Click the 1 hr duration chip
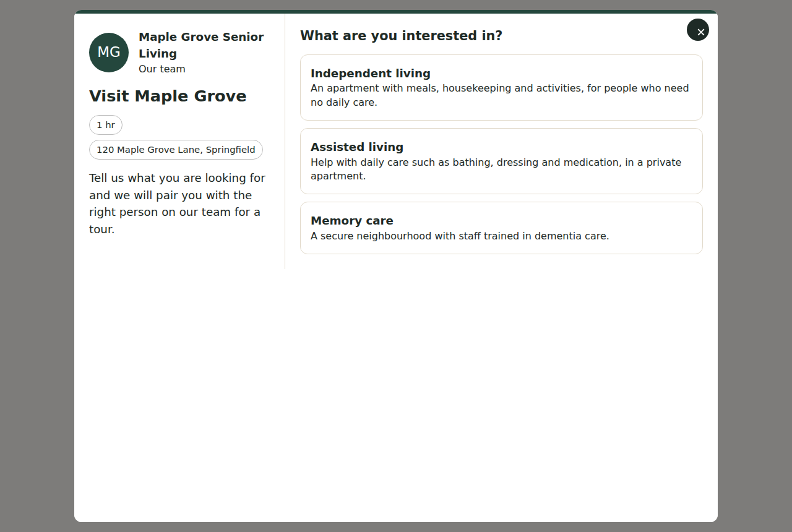The width and height of the screenshot is (792, 532). pos(106,125)
